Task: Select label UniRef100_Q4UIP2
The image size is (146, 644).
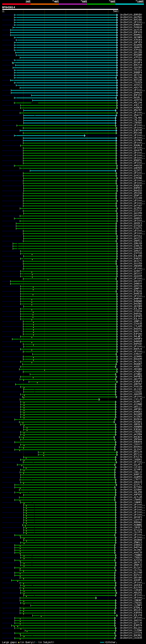Action: pos(131,281)
